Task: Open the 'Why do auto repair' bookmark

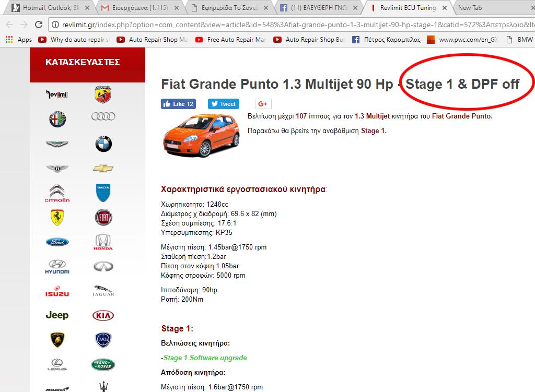Action: [74, 40]
